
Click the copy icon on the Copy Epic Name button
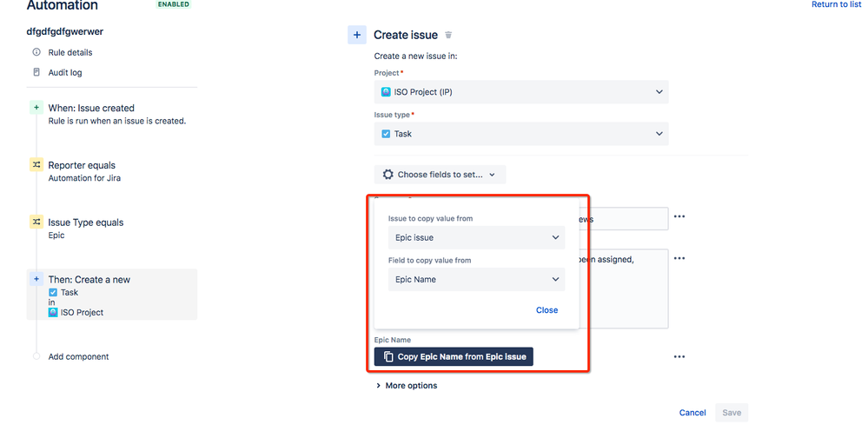tap(388, 356)
